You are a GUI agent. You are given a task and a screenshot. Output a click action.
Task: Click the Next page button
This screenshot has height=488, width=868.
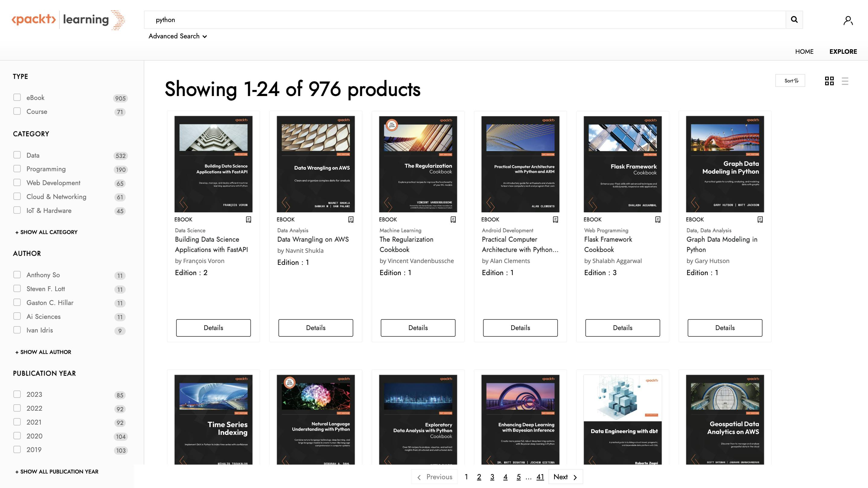(x=565, y=477)
